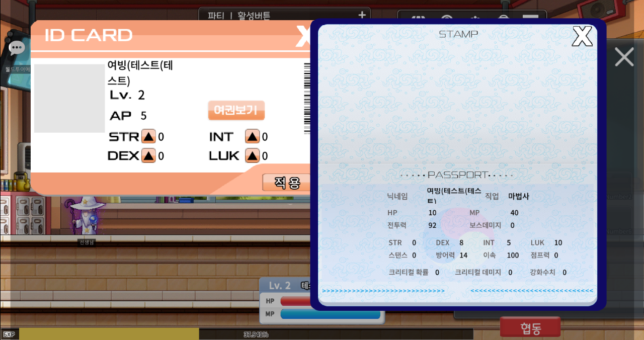
Task: Raise INT stat using the arrow button
Action: (x=252, y=136)
